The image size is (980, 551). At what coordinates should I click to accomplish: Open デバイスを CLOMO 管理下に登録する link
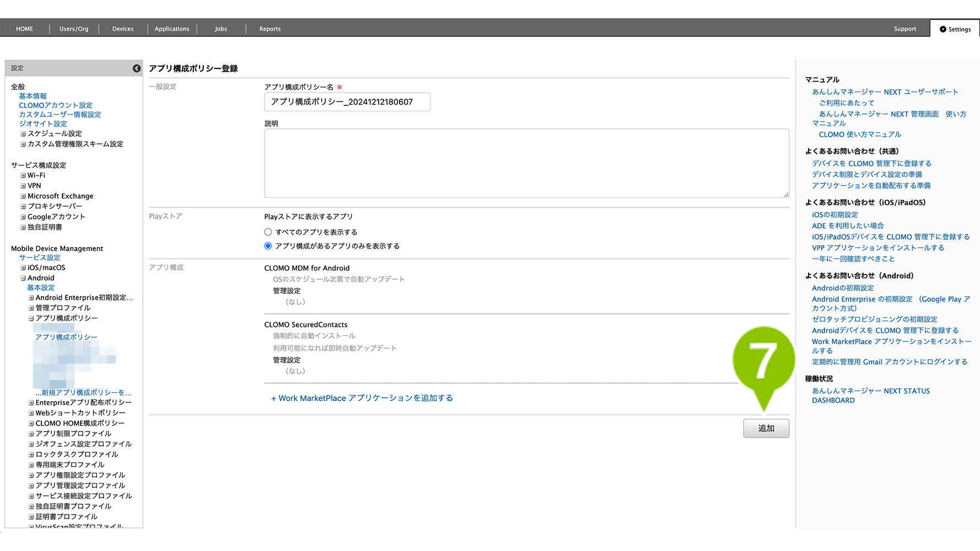(x=871, y=164)
